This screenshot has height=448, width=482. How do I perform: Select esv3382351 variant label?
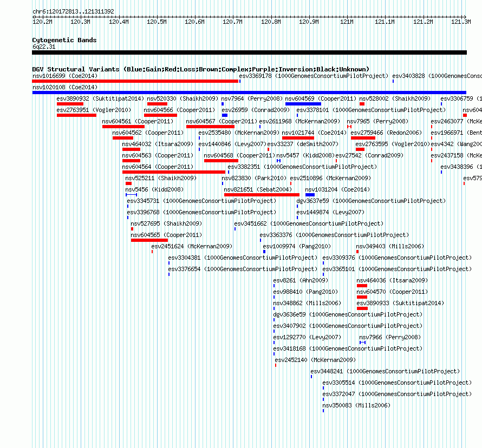pyautogui.click(x=302, y=167)
